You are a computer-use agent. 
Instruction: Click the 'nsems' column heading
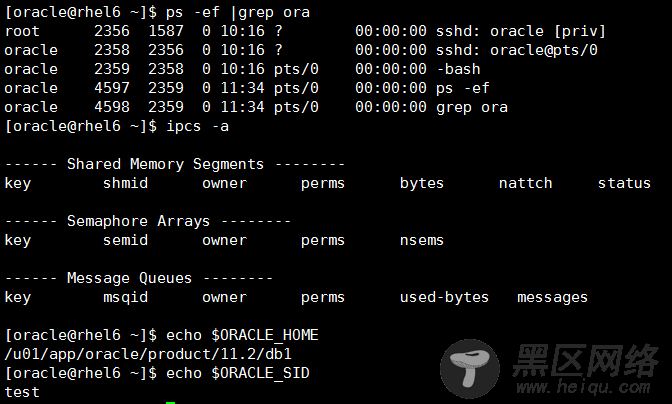[x=422, y=240]
